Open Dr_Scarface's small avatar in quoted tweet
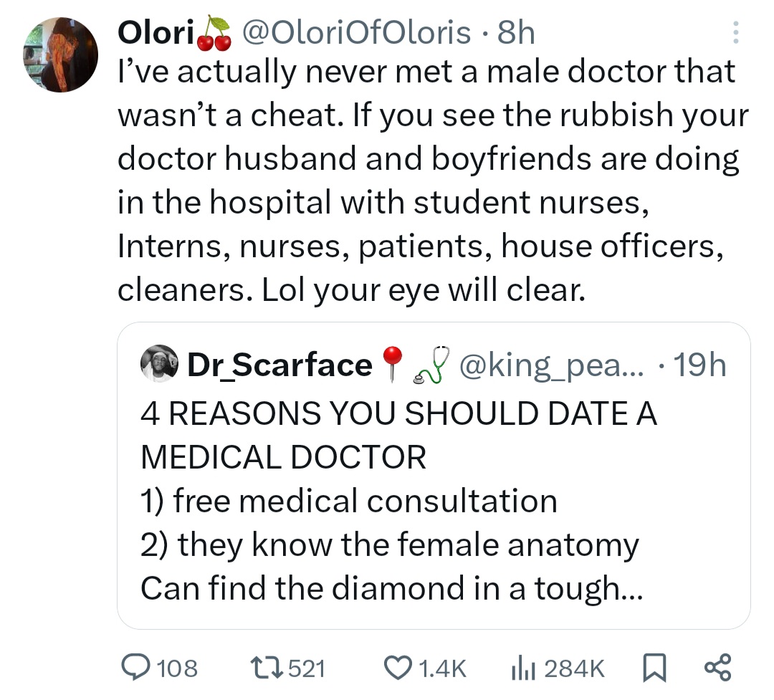This screenshot has width=774, height=700. coord(159,364)
